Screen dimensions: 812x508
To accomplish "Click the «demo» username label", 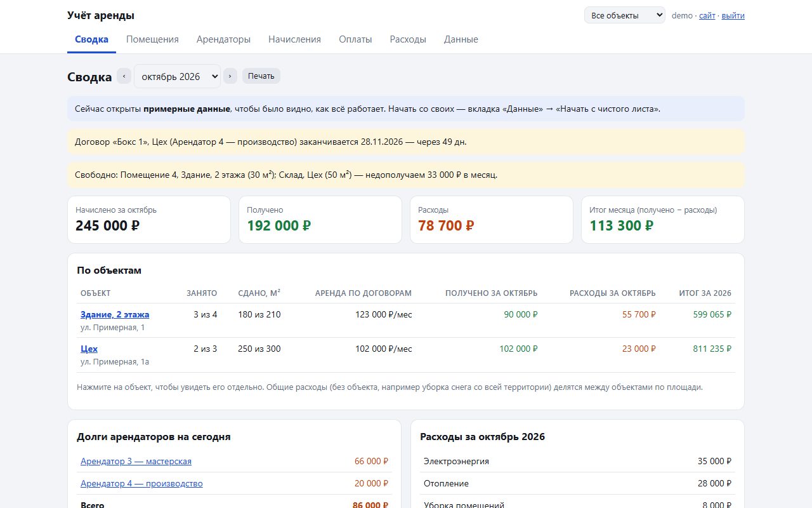I will point(682,16).
